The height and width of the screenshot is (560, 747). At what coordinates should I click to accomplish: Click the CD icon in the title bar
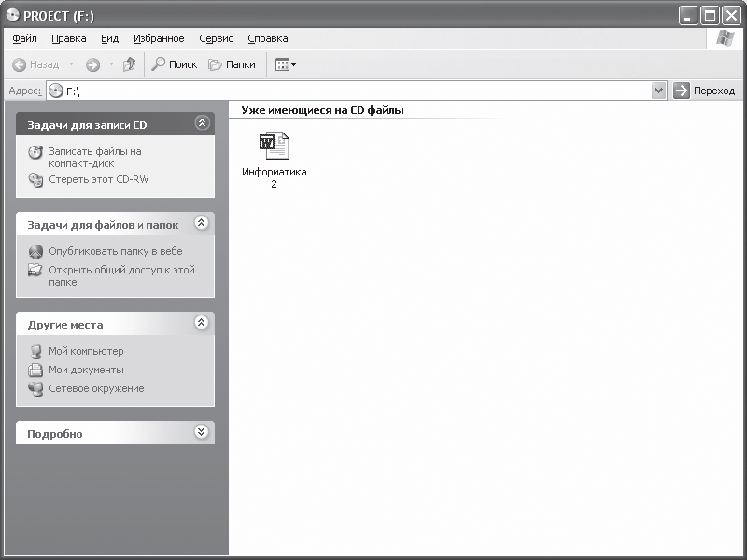13,15
